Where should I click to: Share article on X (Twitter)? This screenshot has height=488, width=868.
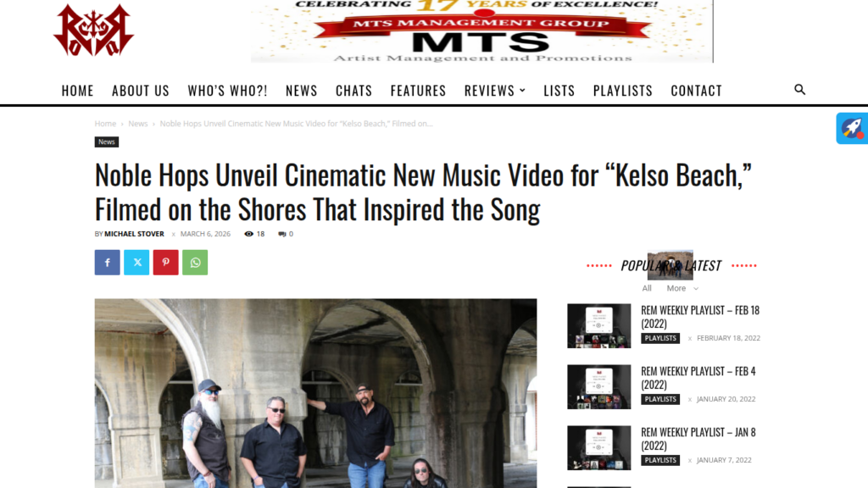click(x=136, y=263)
